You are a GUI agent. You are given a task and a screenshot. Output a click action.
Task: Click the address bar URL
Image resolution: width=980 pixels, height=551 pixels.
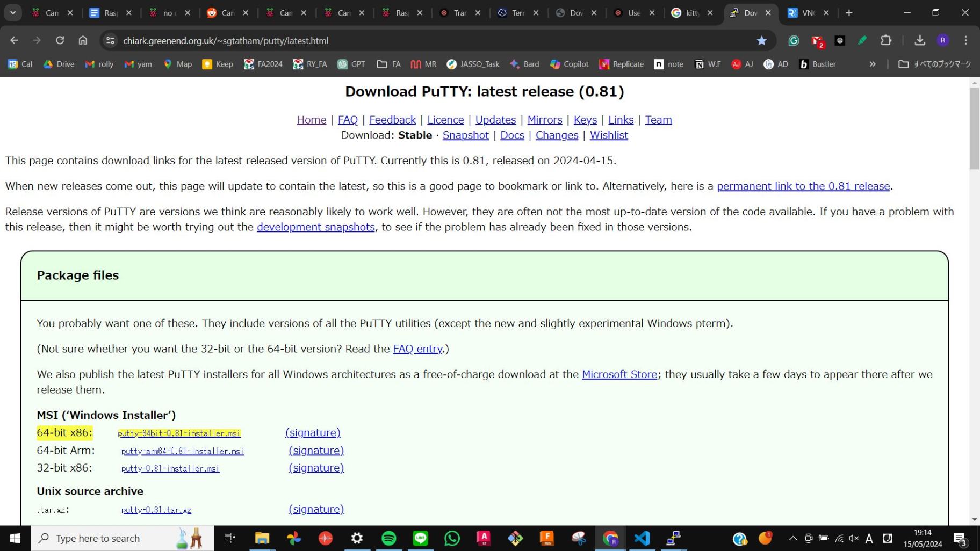226,40
